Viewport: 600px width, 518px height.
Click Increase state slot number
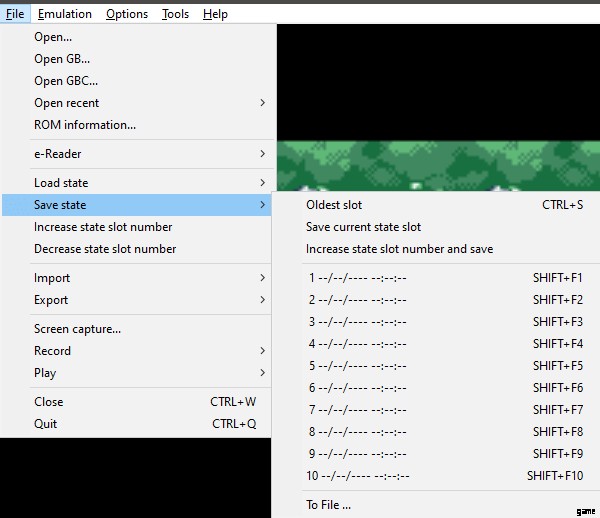tap(103, 227)
